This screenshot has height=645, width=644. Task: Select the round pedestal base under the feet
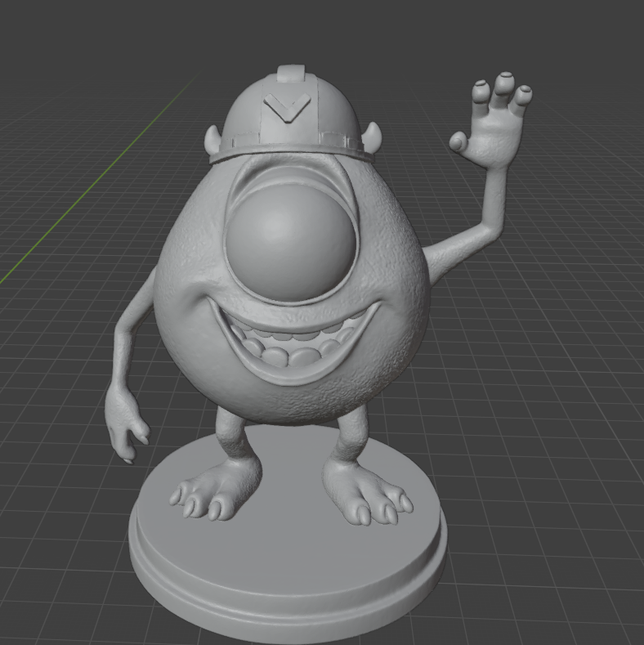pyautogui.click(x=288, y=535)
